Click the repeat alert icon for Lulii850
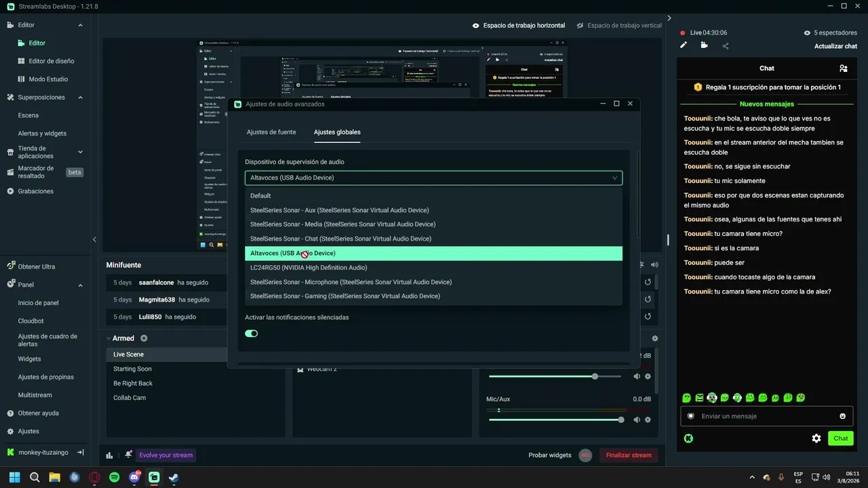868x488 pixels. coord(648,317)
